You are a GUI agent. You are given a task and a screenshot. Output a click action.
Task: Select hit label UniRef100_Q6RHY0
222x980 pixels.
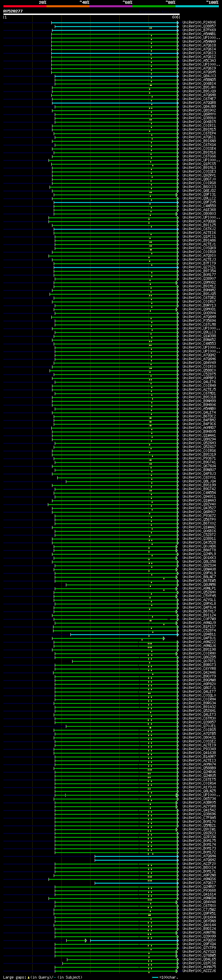coord(199,114)
